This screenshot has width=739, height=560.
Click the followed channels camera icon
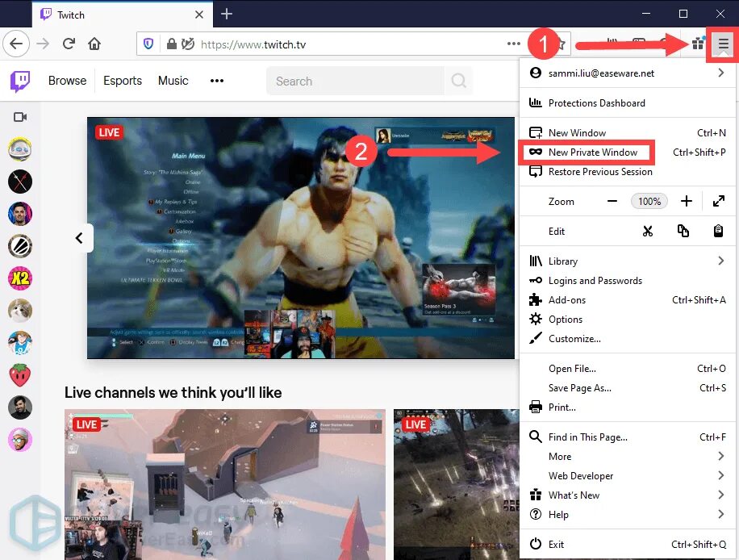coord(20,117)
